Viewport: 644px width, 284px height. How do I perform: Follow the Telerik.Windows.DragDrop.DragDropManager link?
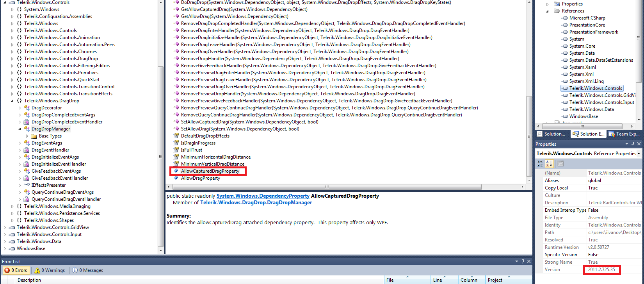[256, 203]
